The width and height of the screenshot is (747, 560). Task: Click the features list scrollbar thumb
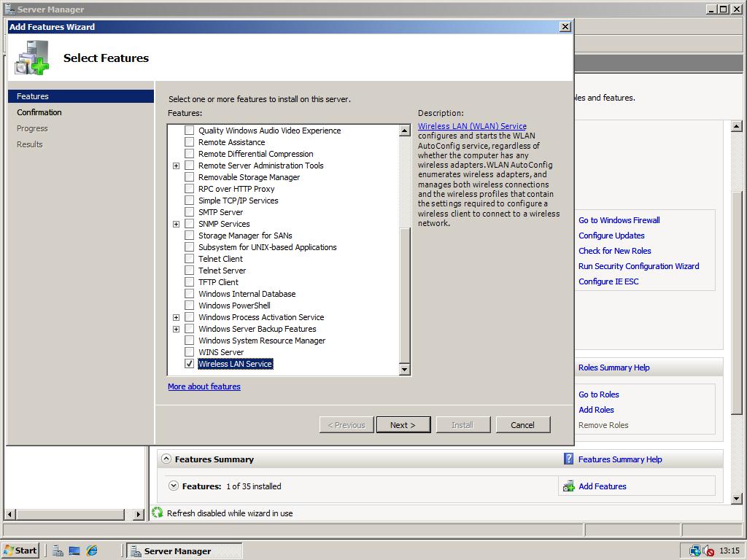(404, 295)
